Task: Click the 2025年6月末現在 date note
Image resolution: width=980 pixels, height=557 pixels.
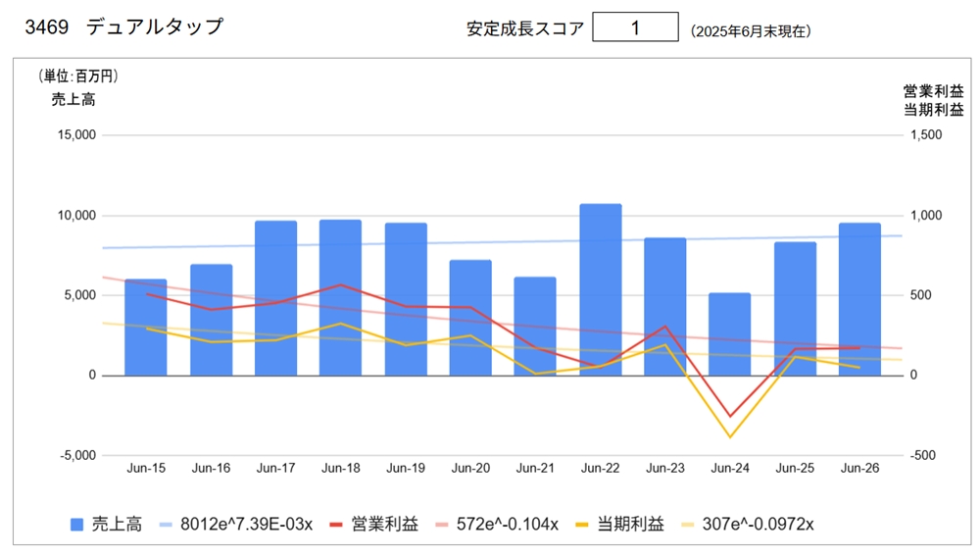Action: coord(751,30)
